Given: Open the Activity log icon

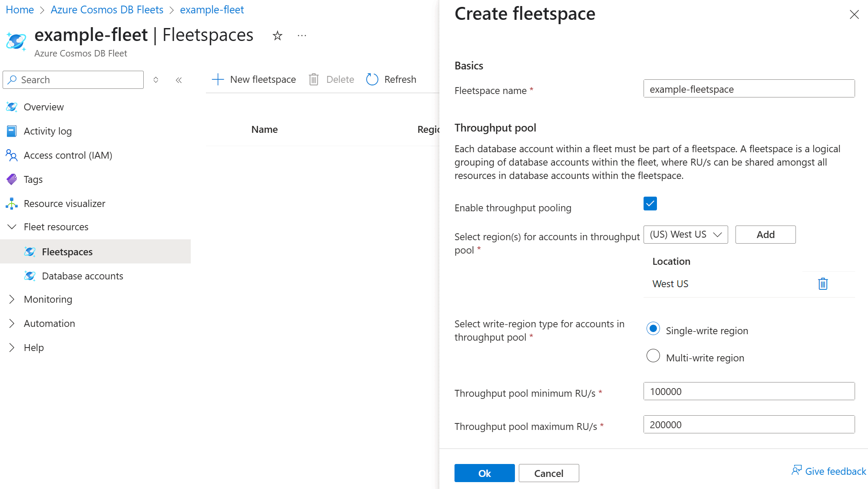Looking at the screenshot, I should [x=11, y=131].
